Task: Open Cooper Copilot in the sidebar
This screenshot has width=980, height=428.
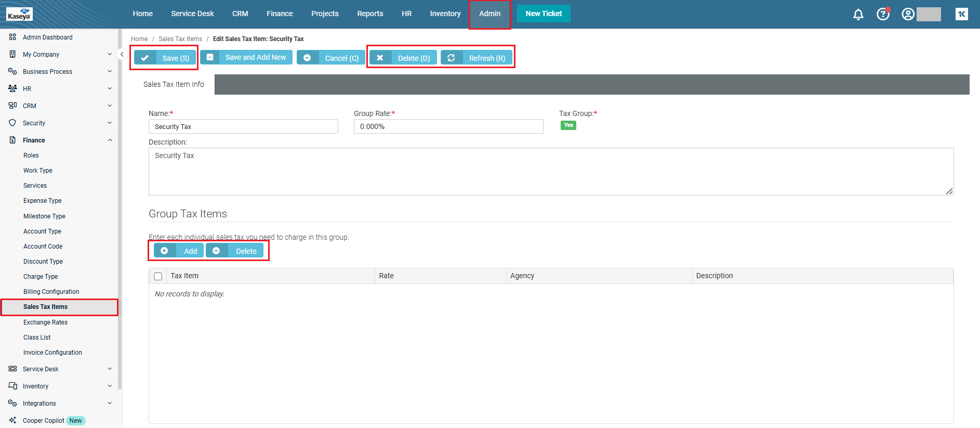Action: [44, 421]
